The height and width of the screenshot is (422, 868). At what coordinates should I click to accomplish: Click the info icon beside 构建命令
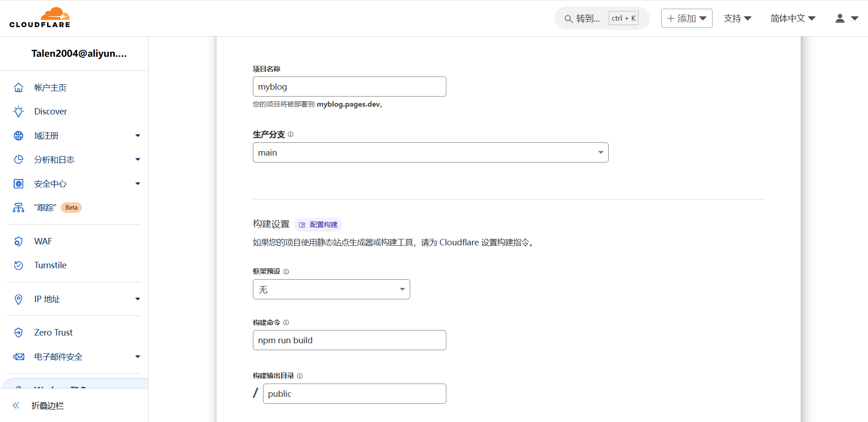click(x=286, y=323)
